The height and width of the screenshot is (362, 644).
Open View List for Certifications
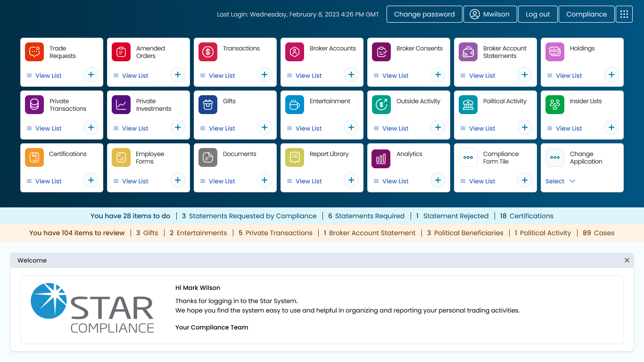[48, 181]
